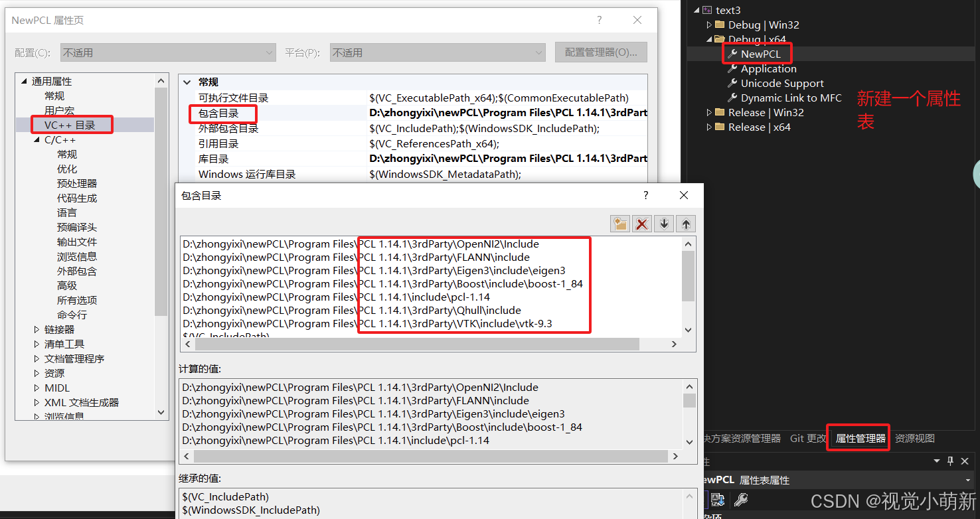Screen dimensions: 980x519
Task: Add a new include line with the folder icon
Action: tap(619, 224)
